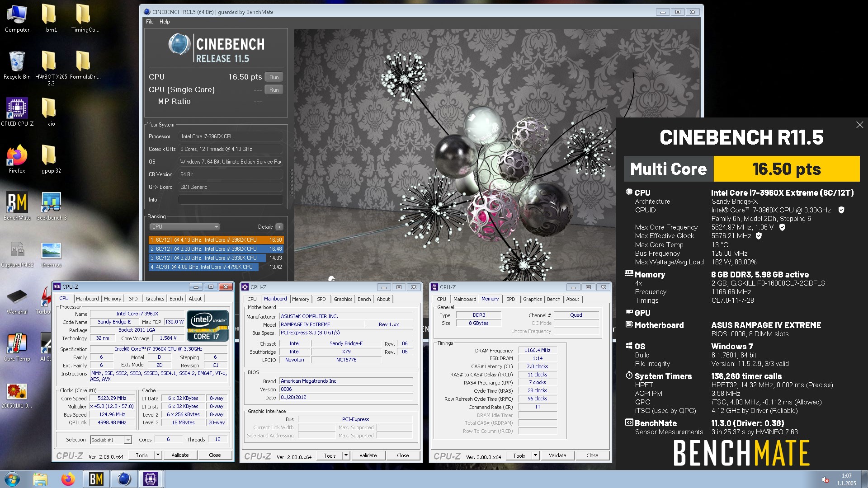Open the File menu in Cinebench
The height and width of the screenshot is (488, 868).
tap(150, 22)
